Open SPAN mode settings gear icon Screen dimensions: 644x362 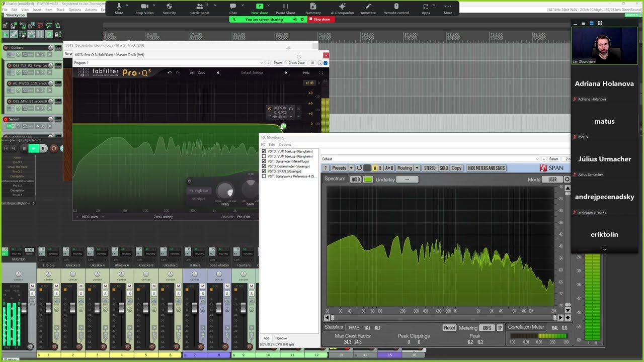(x=567, y=179)
